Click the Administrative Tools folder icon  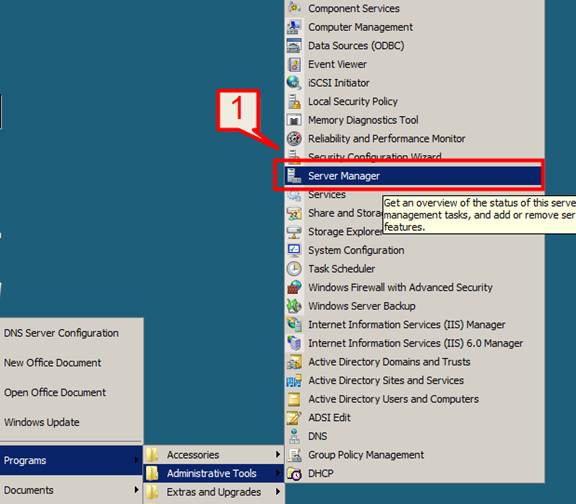(x=152, y=474)
